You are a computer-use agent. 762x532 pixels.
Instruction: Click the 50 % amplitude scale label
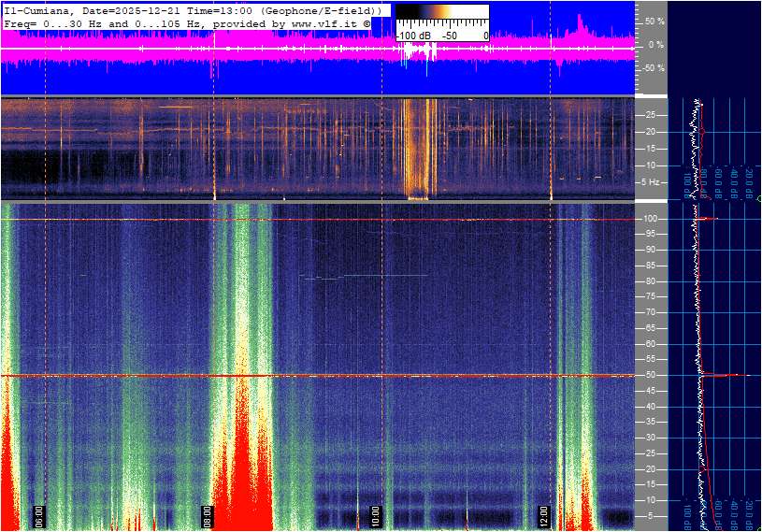click(x=654, y=21)
